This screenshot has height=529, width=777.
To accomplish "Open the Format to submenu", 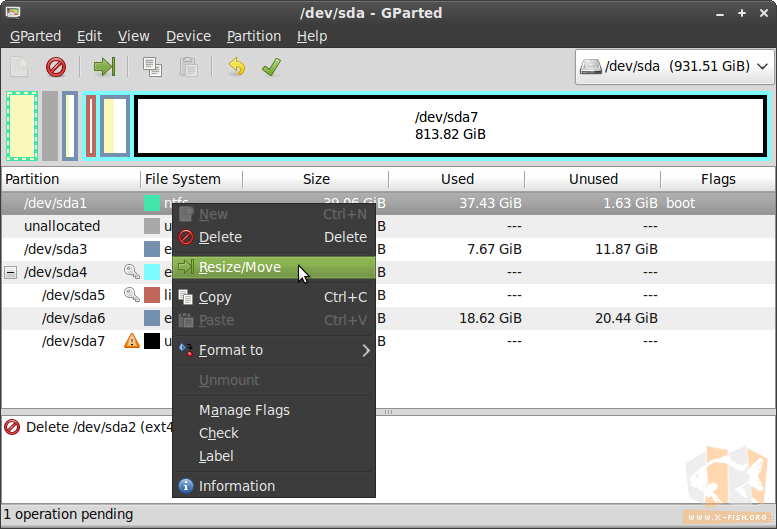I will [274, 350].
